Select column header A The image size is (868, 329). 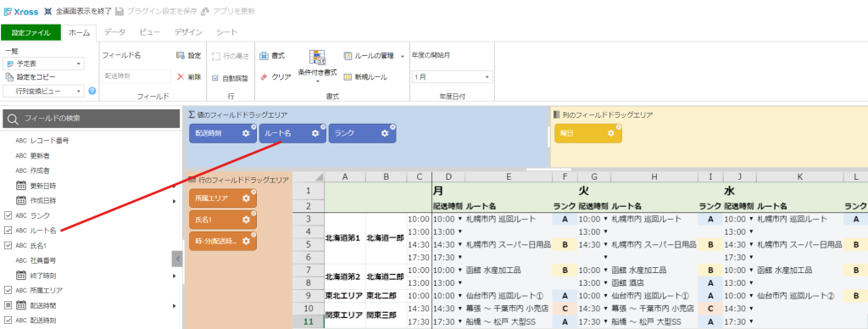pyautogui.click(x=346, y=176)
